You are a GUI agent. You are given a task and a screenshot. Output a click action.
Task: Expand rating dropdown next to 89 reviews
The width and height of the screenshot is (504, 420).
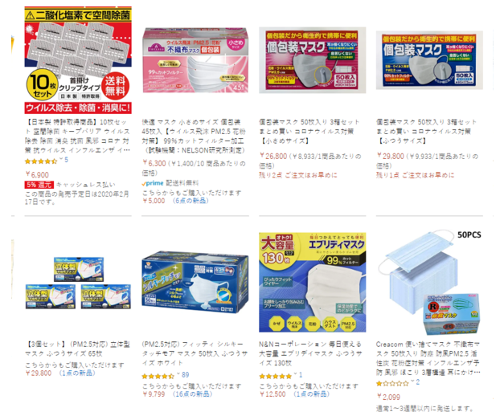(x=178, y=374)
